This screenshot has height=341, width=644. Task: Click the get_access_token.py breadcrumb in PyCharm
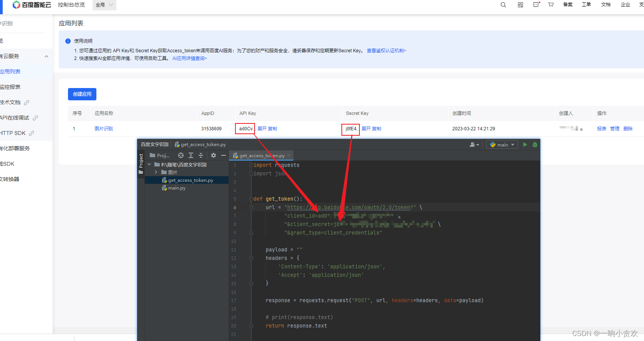(x=200, y=145)
